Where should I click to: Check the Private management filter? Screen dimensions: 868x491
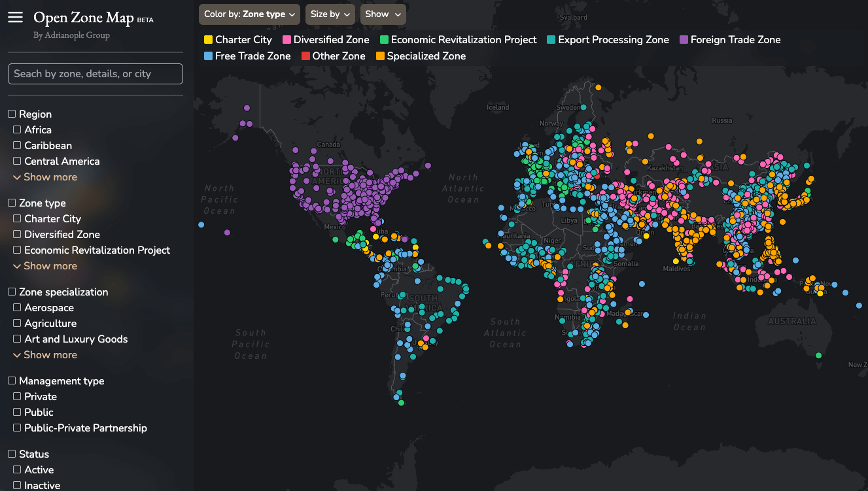pos(17,397)
